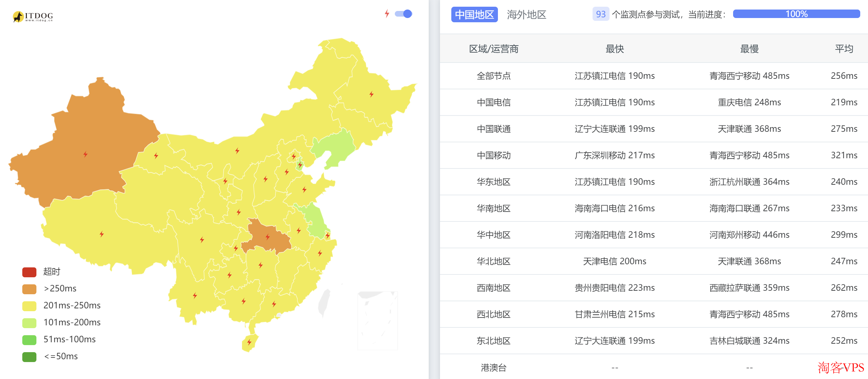Select the 华中地区 row label
This screenshot has height=379, width=868.
tap(494, 235)
